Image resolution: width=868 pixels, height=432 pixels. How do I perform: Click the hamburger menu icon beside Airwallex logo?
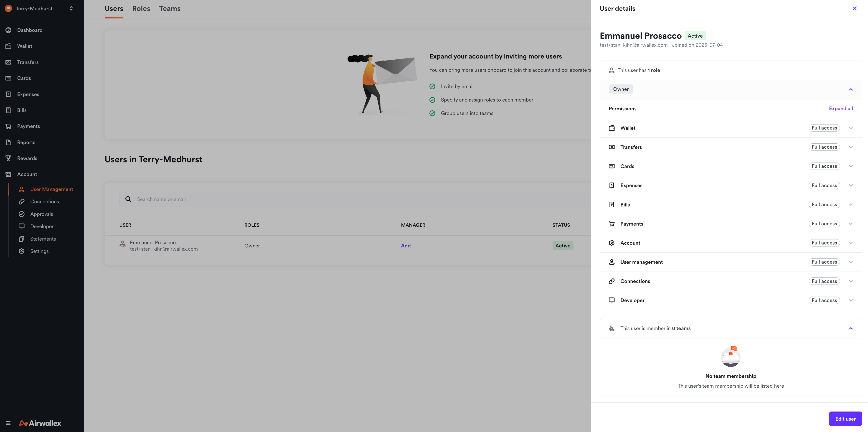(x=8, y=423)
